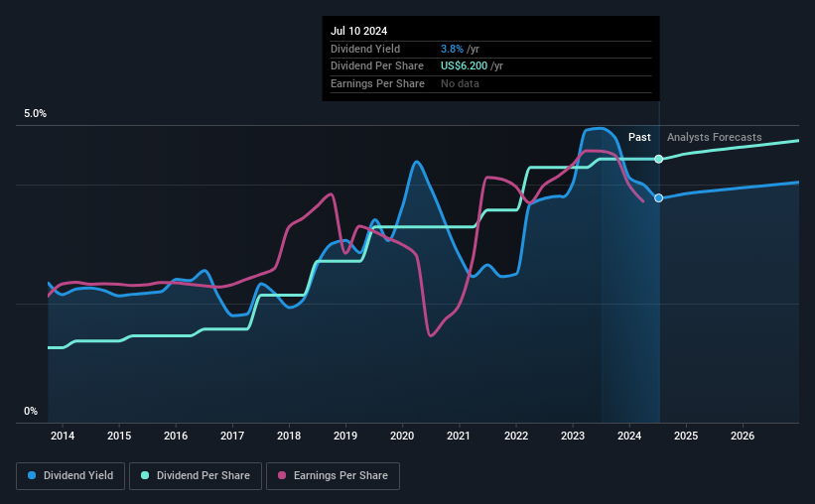The image size is (815, 504).
Task: Click the 2024 x-axis label
Action: (629, 436)
